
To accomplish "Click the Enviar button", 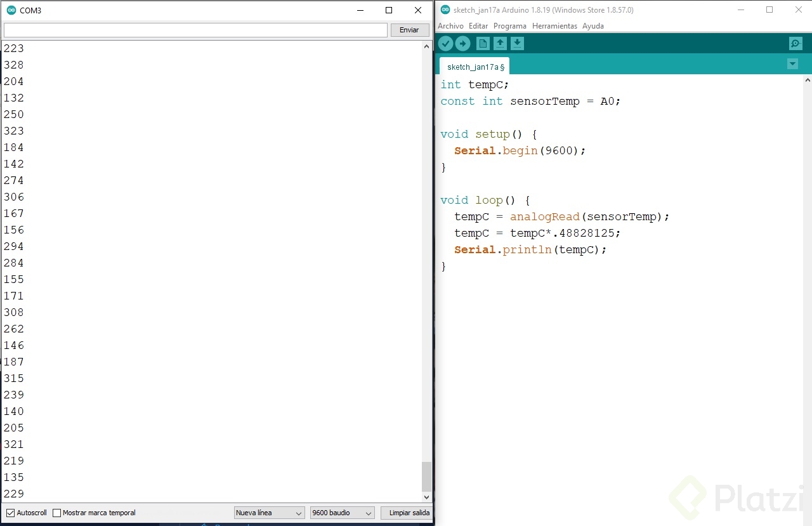I will click(x=409, y=30).
